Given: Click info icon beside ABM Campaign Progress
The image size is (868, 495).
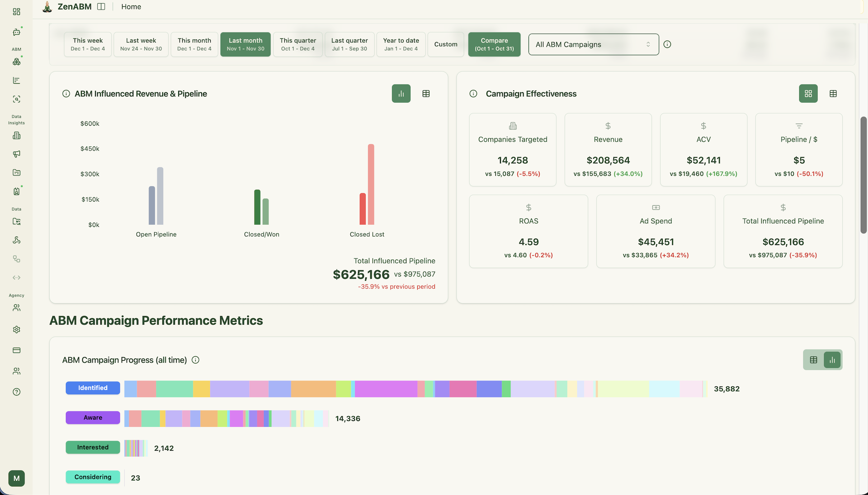Looking at the screenshot, I should click(x=195, y=360).
